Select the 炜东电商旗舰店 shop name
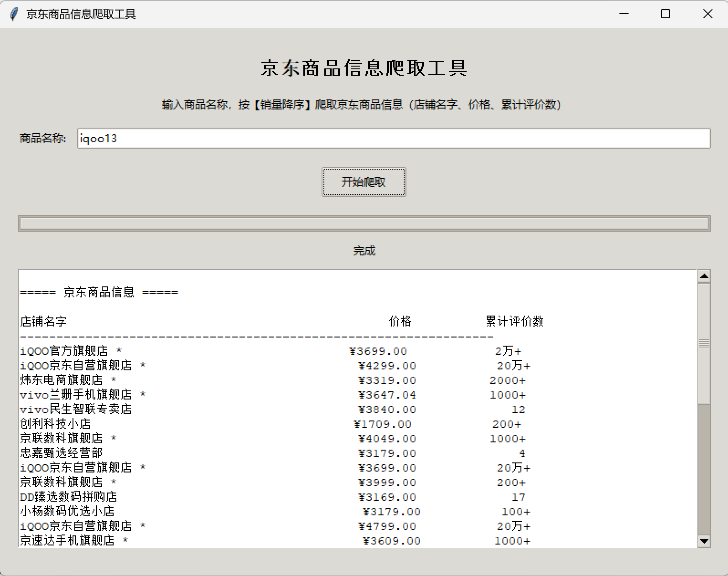 [61, 380]
